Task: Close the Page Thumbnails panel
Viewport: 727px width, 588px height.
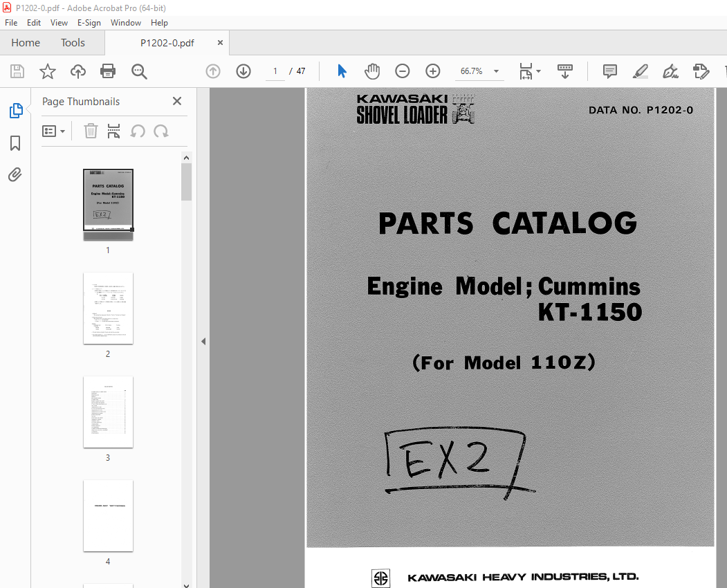Action: click(x=177, y=101)
